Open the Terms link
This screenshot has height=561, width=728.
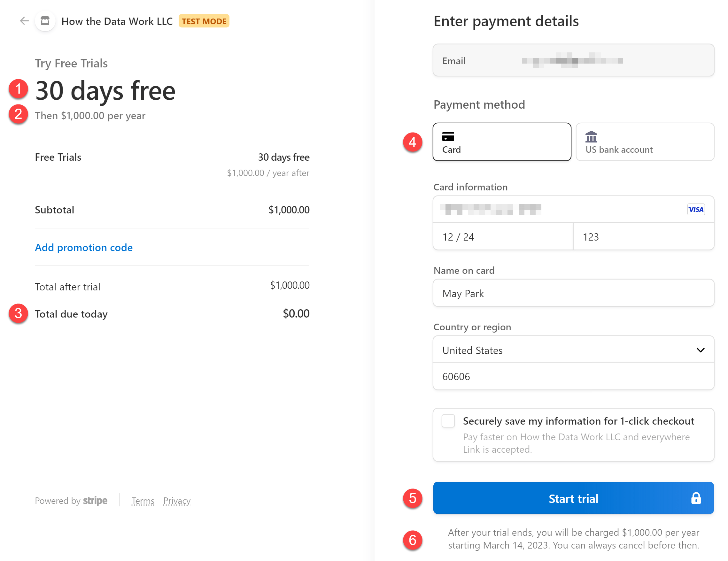[x=143, y=501]
